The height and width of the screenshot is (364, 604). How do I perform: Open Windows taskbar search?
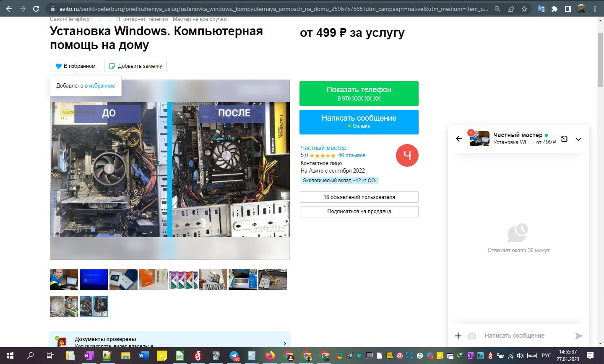[30, 356]
